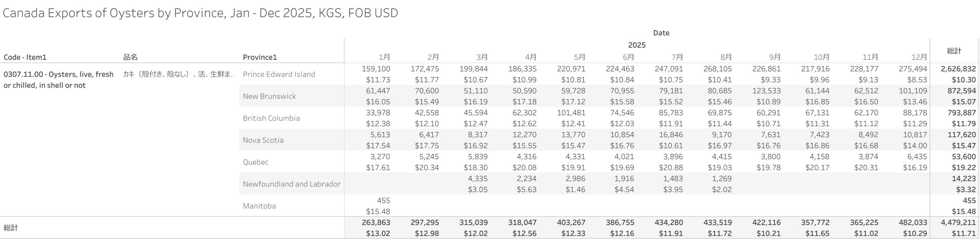Click the 0307.11.00 Oysters item code label

tap(59, 80)
